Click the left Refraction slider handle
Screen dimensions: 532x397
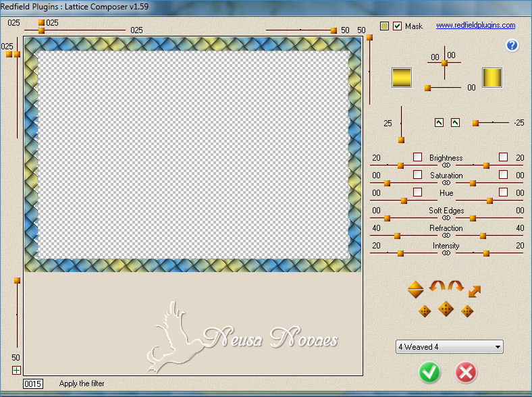coord(397,236)
